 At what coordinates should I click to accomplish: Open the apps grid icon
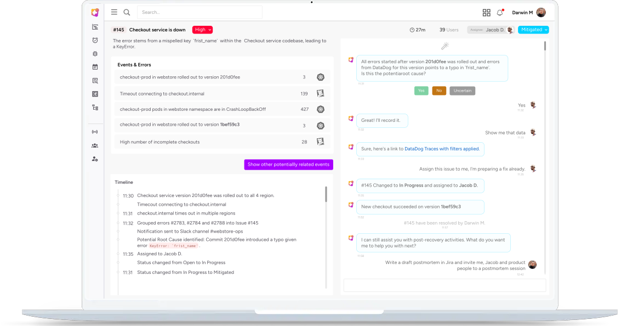point(486,13)
